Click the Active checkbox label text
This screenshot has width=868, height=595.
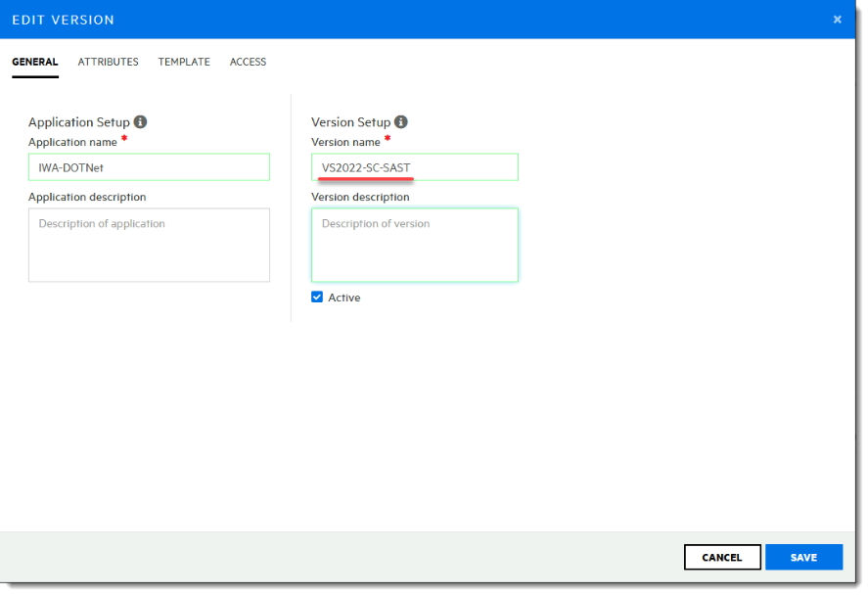pos(343,297)
